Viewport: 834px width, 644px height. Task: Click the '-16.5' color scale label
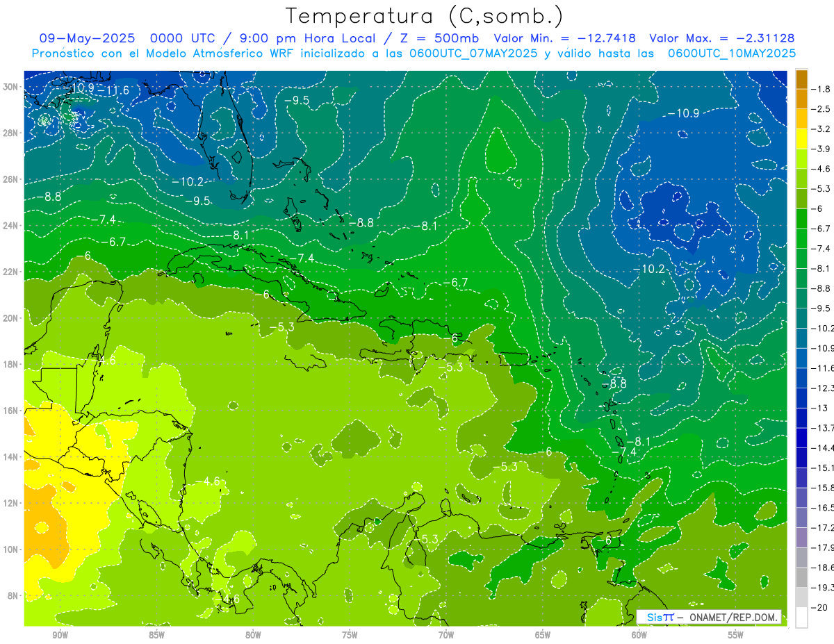(823, 508)
